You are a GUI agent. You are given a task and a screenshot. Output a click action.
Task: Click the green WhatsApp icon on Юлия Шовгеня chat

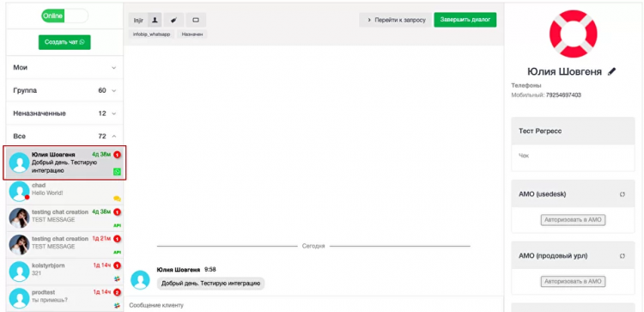(117, 172)
